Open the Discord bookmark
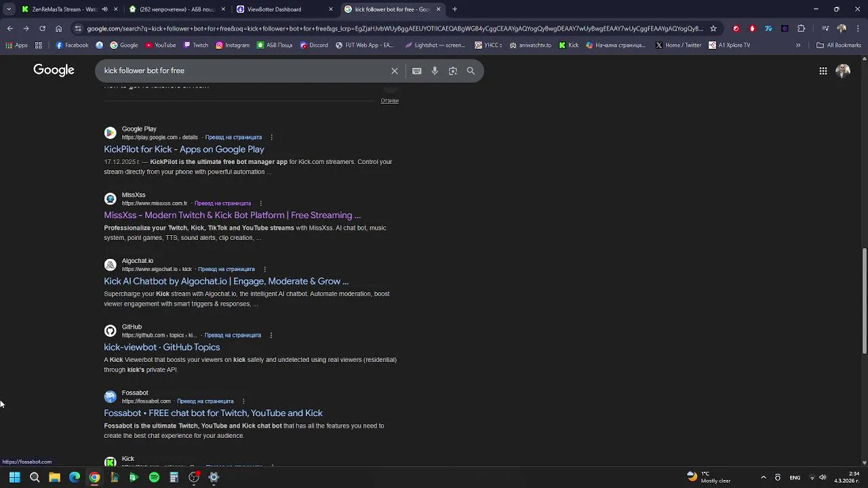Screen dimensions: 868x488 pyautogui.click(x=313, y=45)
